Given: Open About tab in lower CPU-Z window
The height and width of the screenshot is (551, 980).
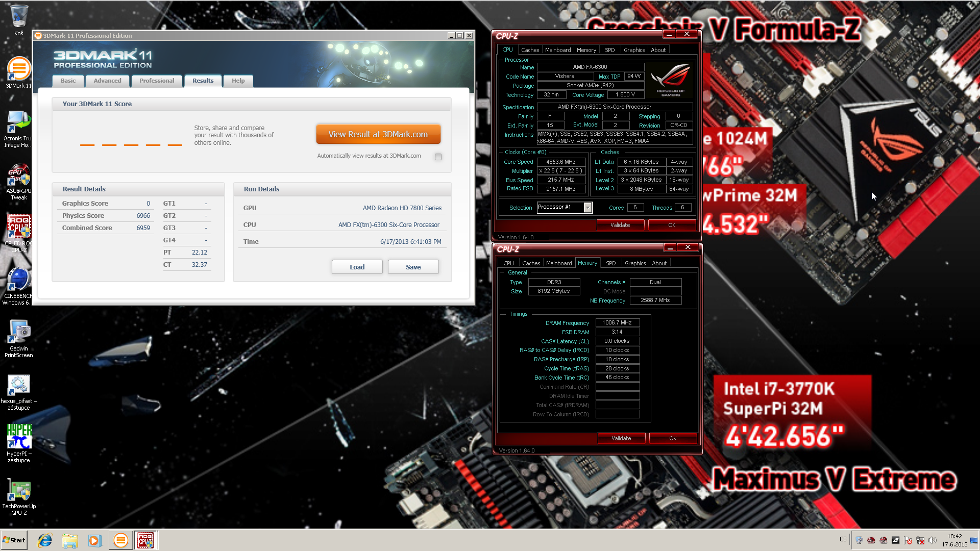Looking at the screenshot, I should coord(659,263).
